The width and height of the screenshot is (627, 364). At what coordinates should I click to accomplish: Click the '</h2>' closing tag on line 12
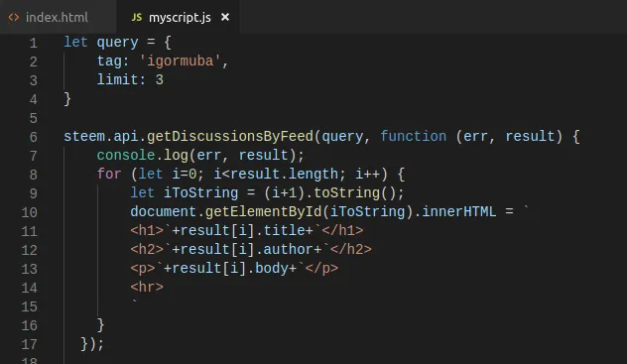[x=351, y=249]
